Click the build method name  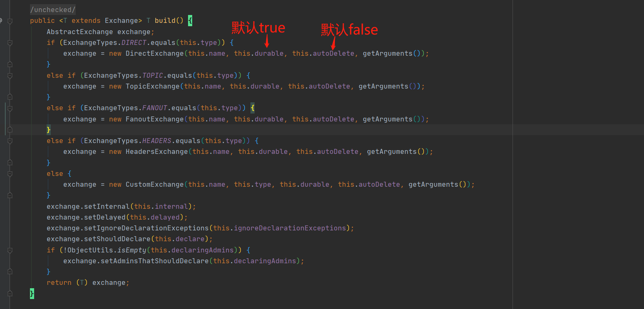point(165,21)
